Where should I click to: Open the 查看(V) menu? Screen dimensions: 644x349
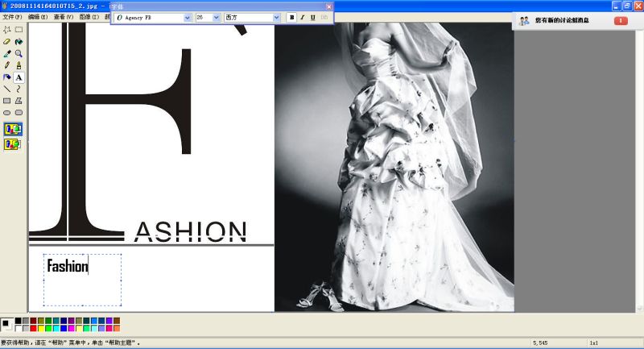(x=64, y=17)
